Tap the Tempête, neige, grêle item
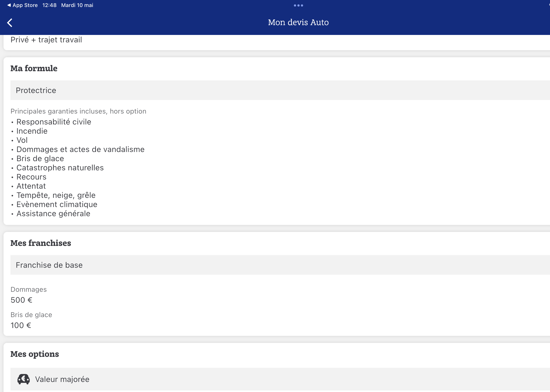The image size is (550, 392). click(56, 195)
